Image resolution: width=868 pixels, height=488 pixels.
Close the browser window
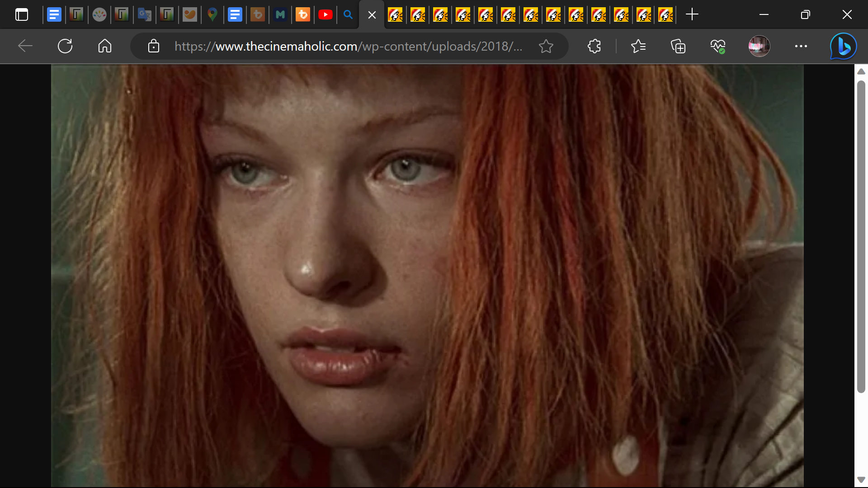pyautogui.click(x=847, y=14)
